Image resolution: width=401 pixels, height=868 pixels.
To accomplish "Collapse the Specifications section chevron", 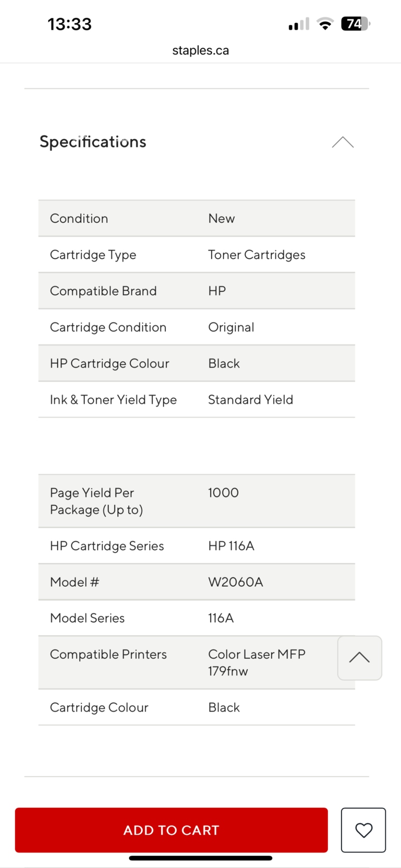I will pyautogui.click(x=343, y=142).
